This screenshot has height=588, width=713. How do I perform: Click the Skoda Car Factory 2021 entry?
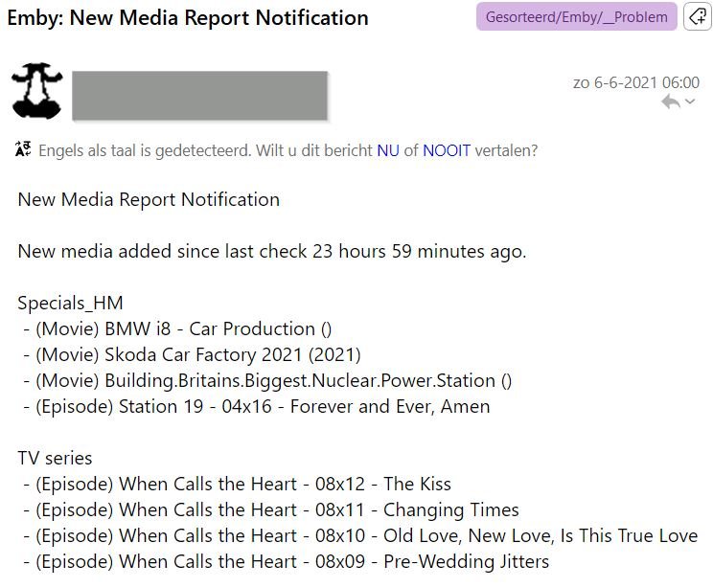coord(193,354)
